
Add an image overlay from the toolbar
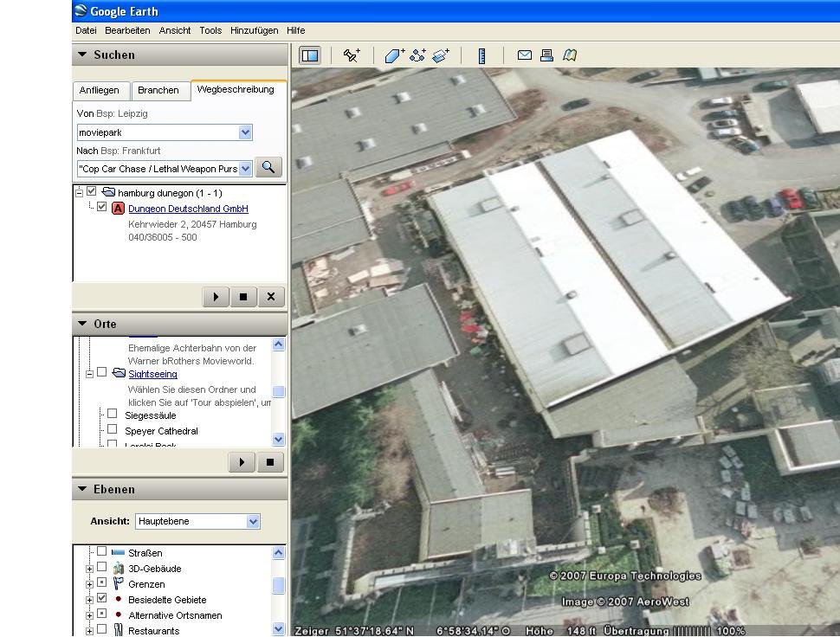[441, 55]
